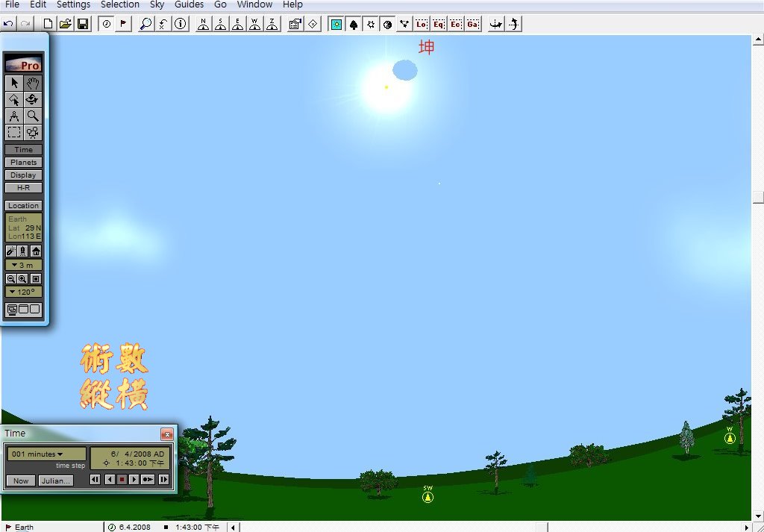This screenshot has height=532, width=764.
Task: Click the face North direction icon
Action: [x=203, y=24]
